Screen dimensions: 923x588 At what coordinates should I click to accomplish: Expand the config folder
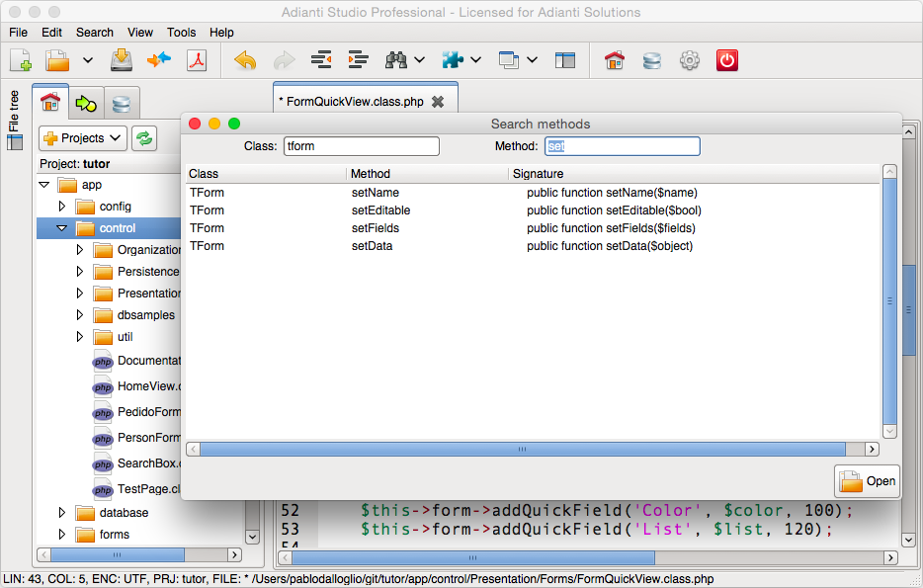(x=62, y=206)
